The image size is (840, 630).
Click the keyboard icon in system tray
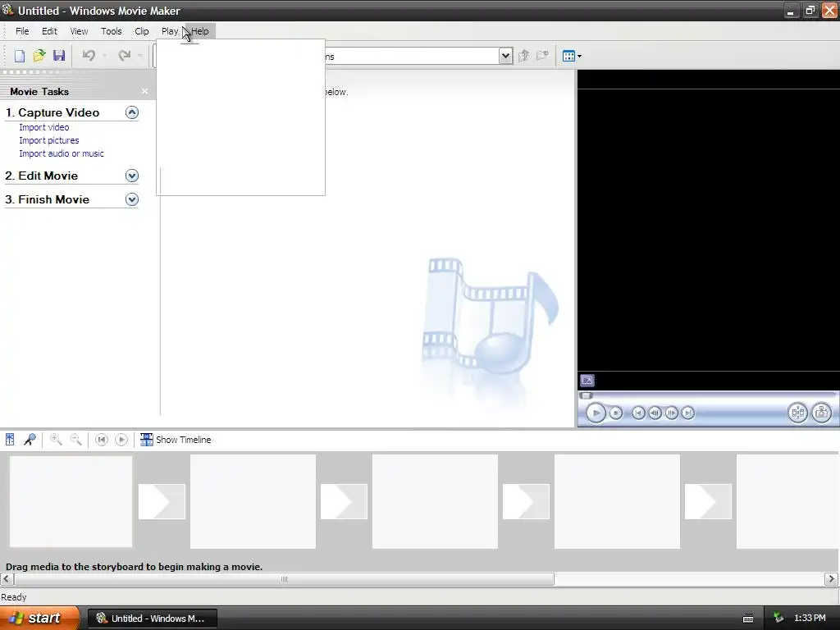click(x=748, y=619)
